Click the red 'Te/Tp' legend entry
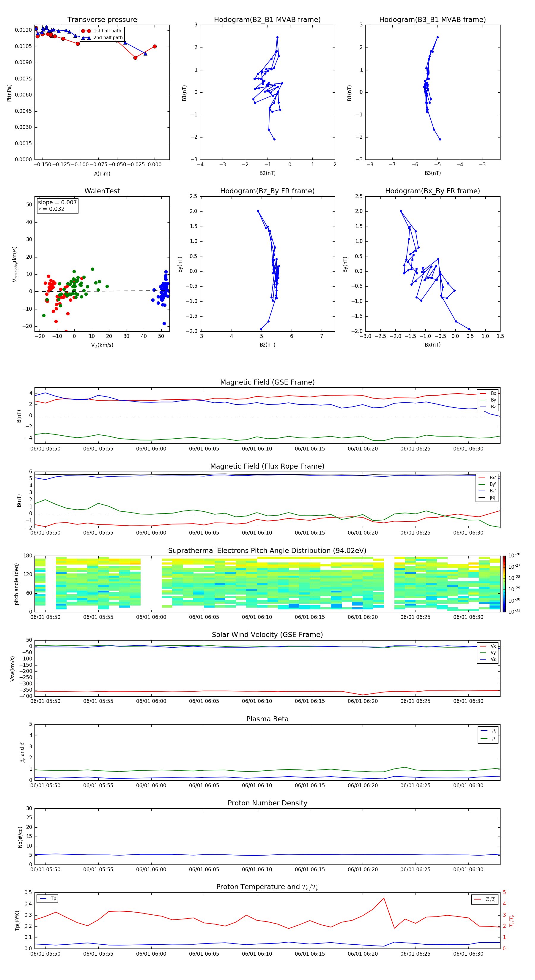The width and height of the screenshot is (535, 980). pyautogui.click(x=485, y=899)
